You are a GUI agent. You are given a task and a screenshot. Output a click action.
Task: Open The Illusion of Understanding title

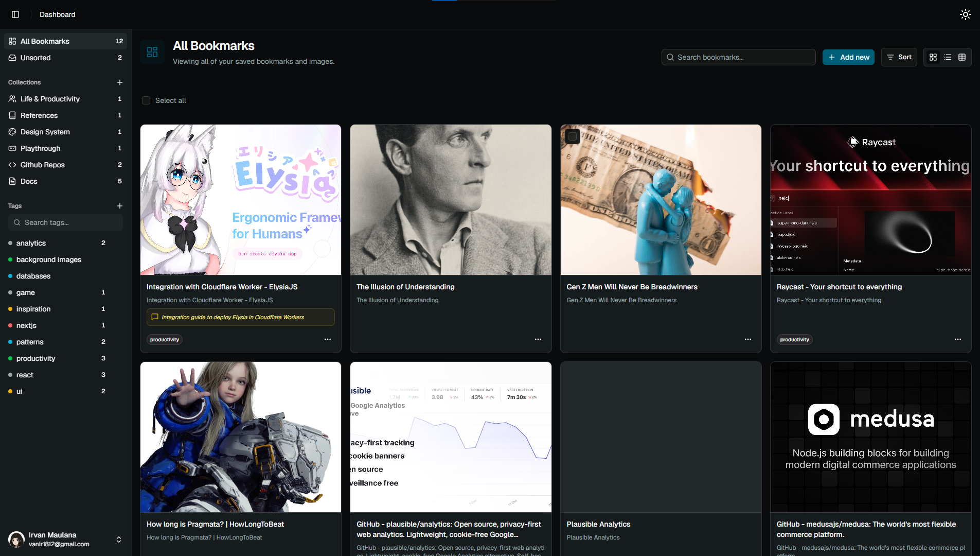click(405, 287)
